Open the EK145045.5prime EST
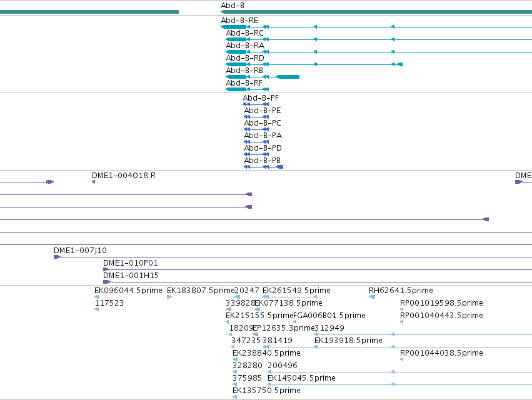 (x=301, y=378)
